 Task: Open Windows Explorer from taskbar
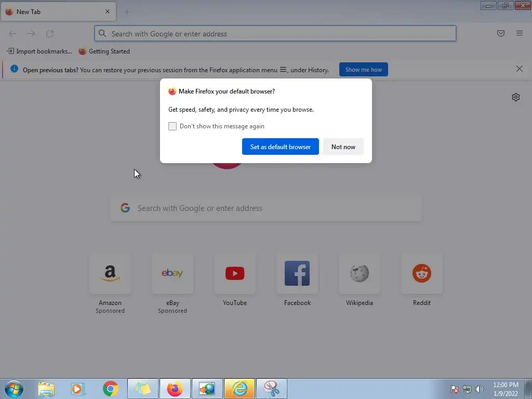46,389
